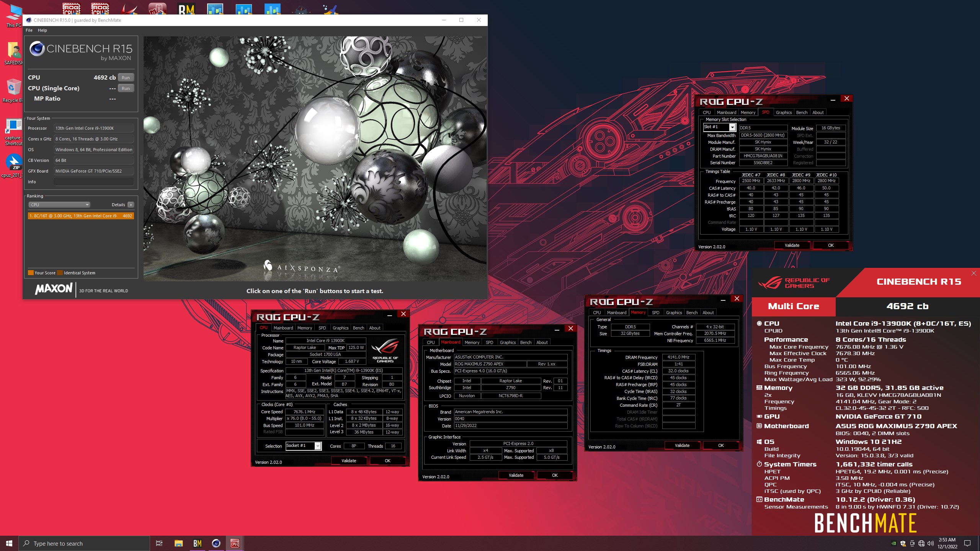This screenshot has width=980, height=551.
Task: Open File Explorer from the taskbar
Action: click(178, 543)
